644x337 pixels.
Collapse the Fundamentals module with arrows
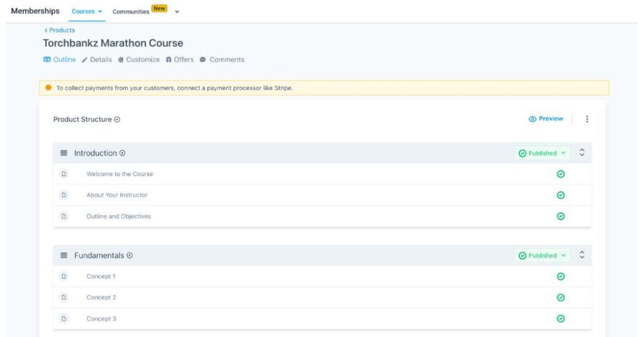582,255
